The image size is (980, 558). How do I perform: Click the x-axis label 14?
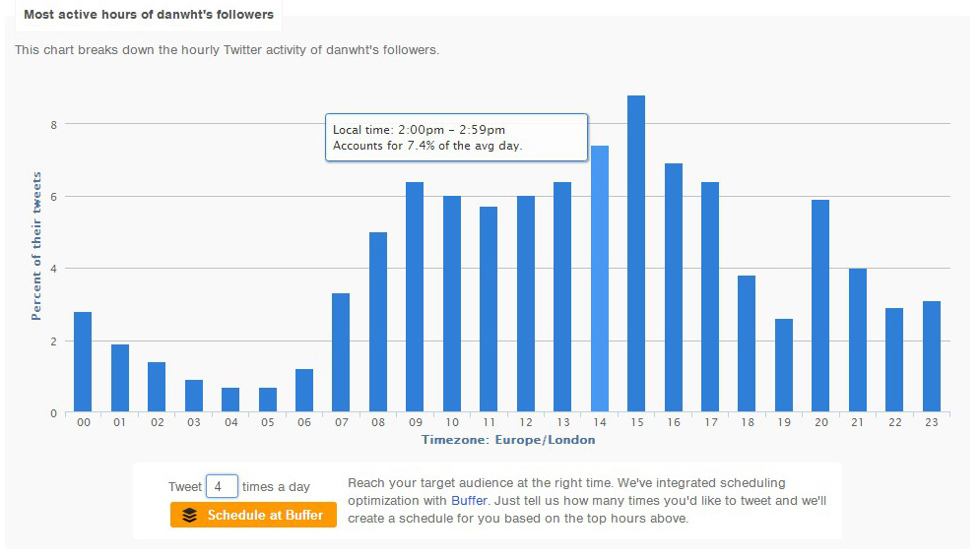(600, 422)
